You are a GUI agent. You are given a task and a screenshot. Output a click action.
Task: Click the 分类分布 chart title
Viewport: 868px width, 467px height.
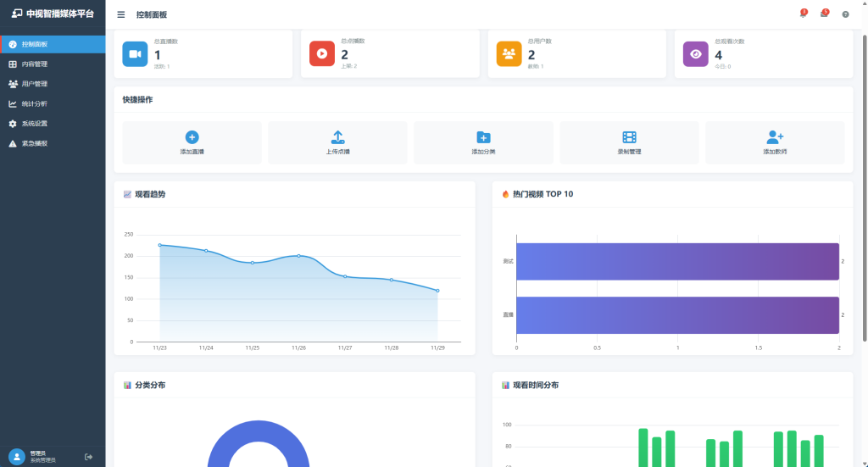pyautogui.click(x=150, y=385)
